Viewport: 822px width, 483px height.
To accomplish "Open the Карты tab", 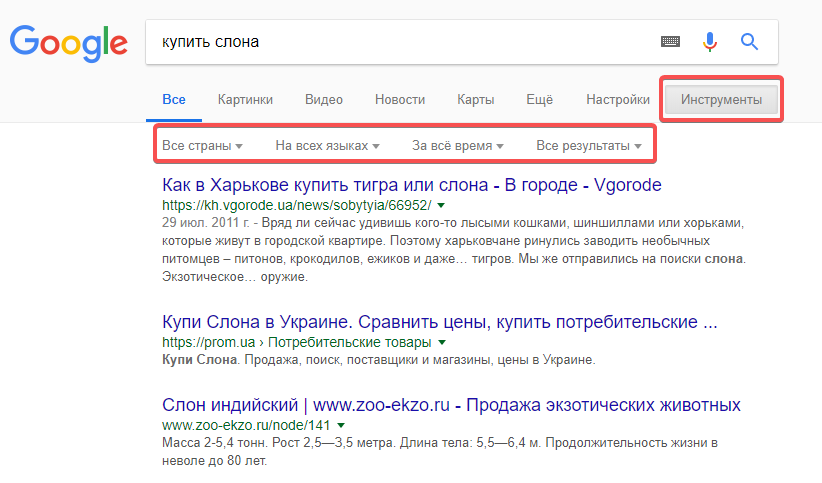I will [475, 100].
